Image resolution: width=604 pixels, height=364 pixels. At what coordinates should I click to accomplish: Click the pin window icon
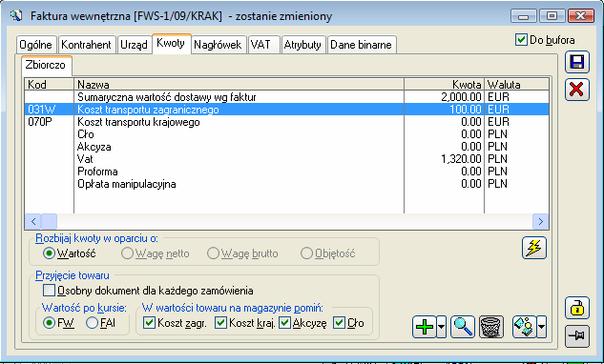(577, 336)
